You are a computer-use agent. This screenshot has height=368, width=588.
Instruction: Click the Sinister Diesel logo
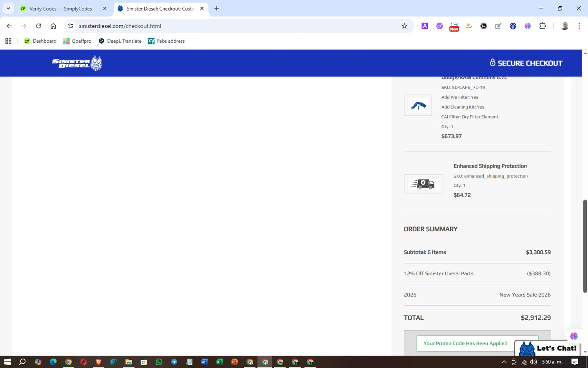(77, 63)
